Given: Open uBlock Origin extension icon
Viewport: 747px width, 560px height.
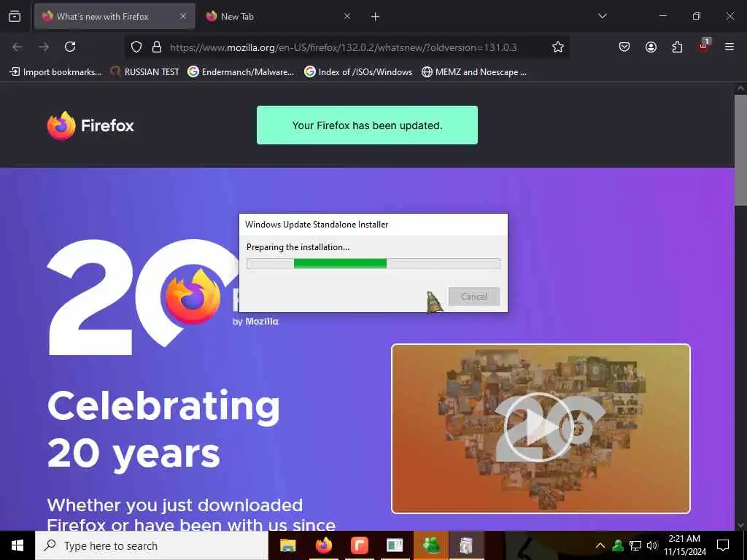Looking at the screenshot, I should 704,46.
